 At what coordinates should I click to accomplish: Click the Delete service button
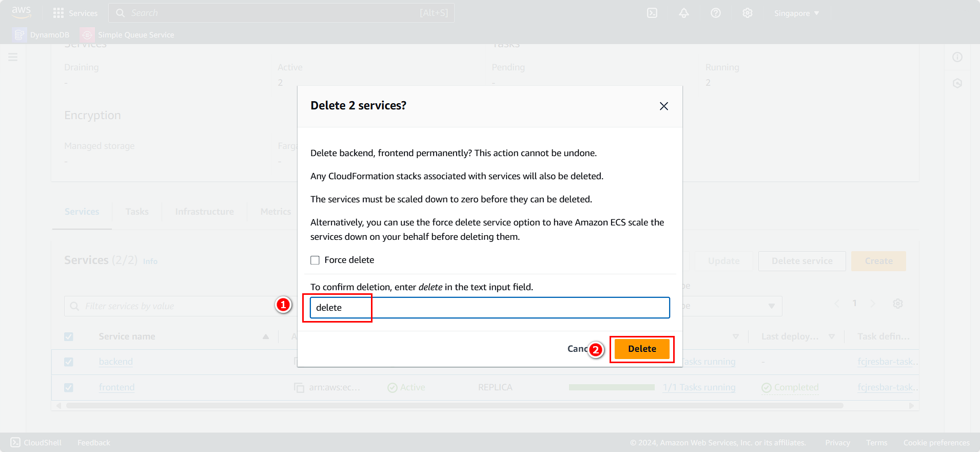pyautogui.click(x=802, y=261)
